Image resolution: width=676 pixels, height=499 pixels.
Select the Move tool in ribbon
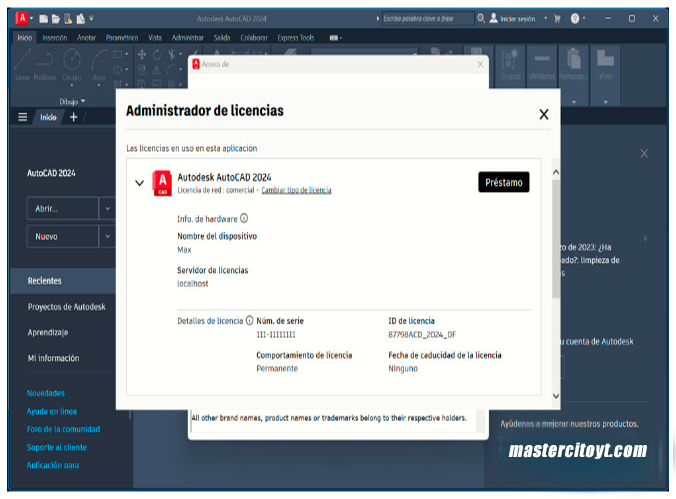142,54
